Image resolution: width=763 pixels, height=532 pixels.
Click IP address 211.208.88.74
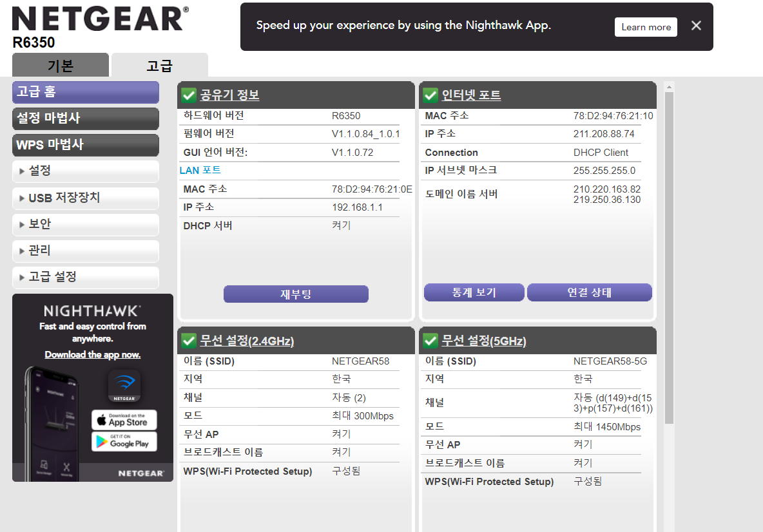click(x=604, y=134)
